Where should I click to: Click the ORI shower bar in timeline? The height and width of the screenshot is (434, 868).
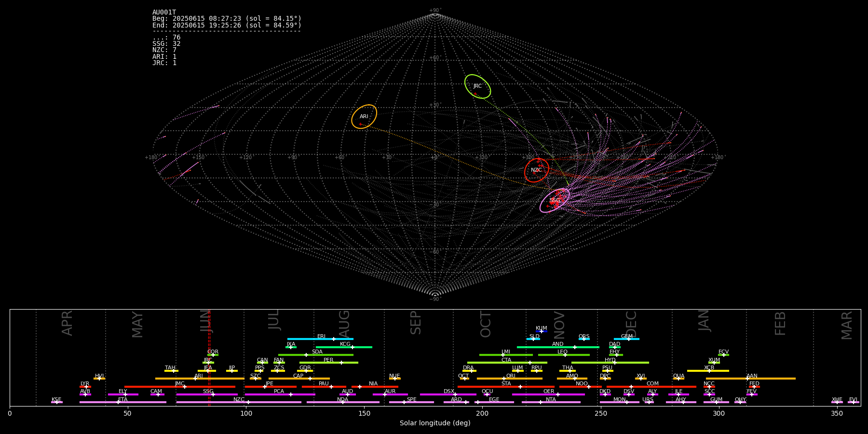tap(510, 379)
